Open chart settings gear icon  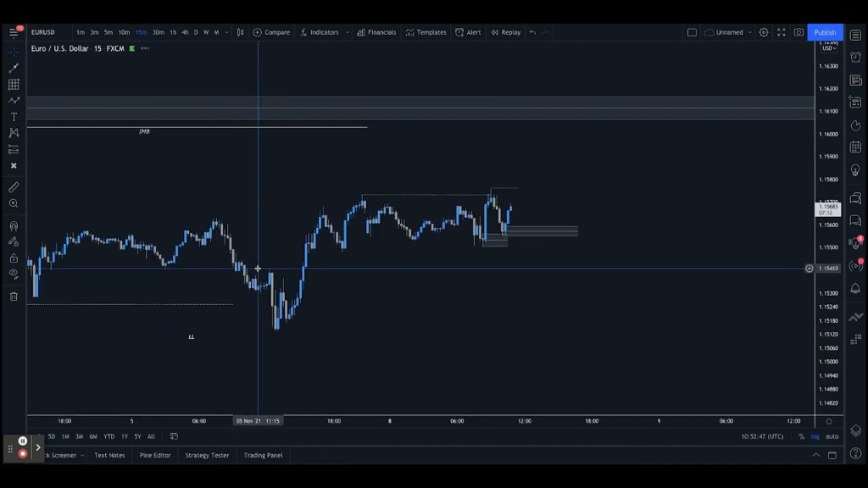pyautogui.click(x=764, y=33)
